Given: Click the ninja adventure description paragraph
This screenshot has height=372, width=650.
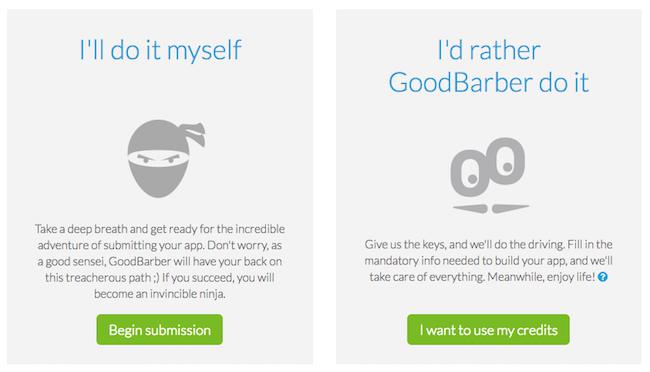Looking at the screenshot, I should (x=160, y=261).
